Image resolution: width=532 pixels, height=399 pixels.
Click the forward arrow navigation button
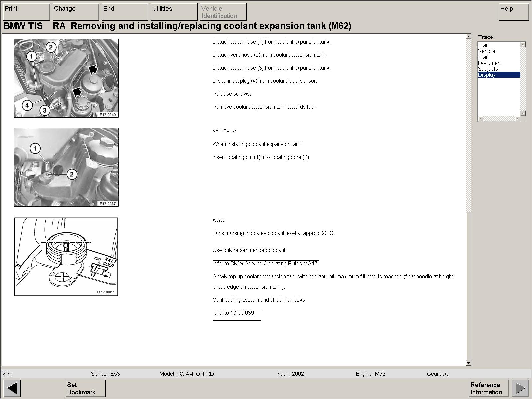pos(520,388)
